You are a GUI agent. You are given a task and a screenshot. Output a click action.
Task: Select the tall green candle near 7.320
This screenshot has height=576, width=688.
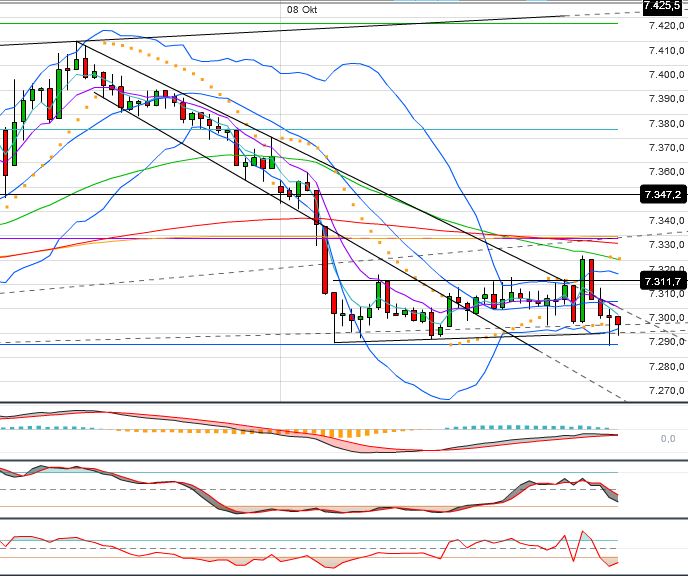(582, 290)
